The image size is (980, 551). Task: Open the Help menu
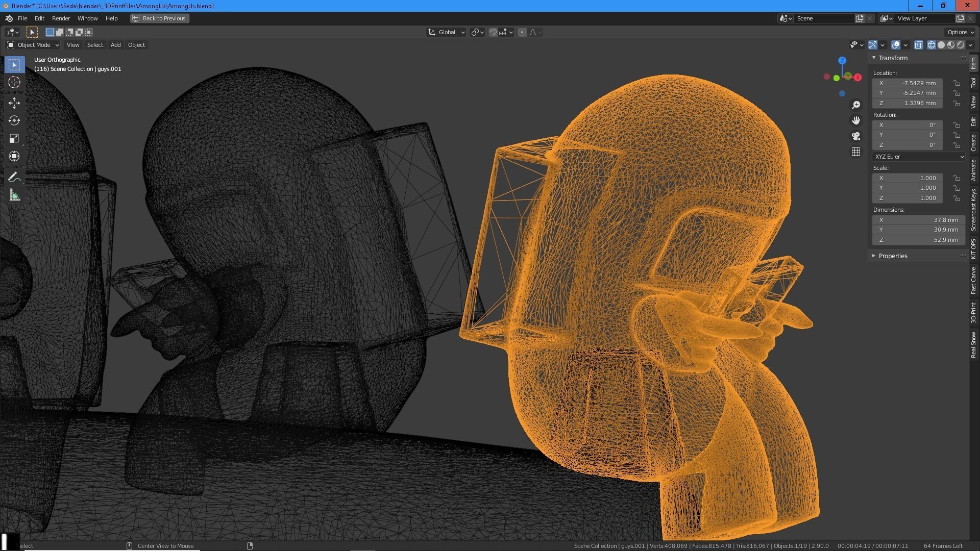(x=111, y=18)
